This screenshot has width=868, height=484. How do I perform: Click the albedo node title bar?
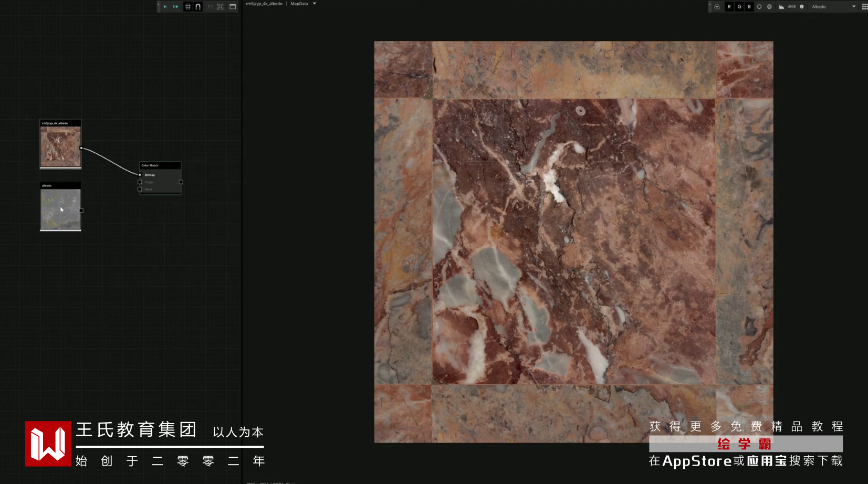pyautogui.click(x=61, y=185)
